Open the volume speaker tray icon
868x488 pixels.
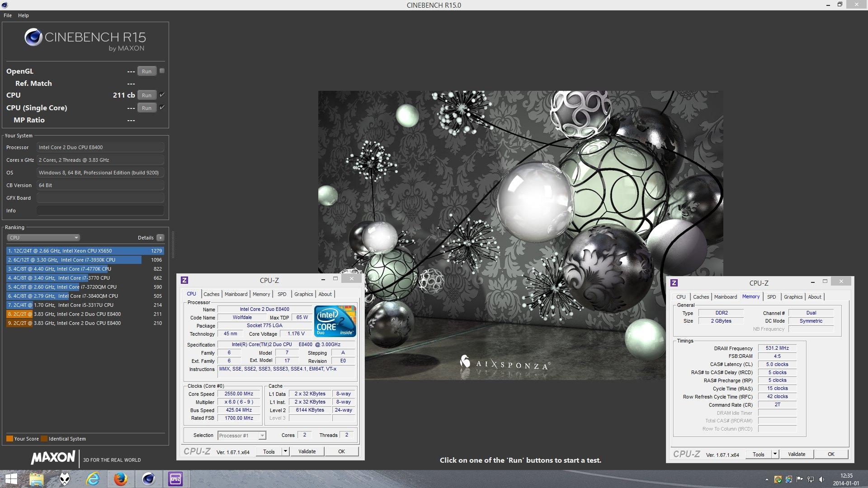tap(821, 479)
